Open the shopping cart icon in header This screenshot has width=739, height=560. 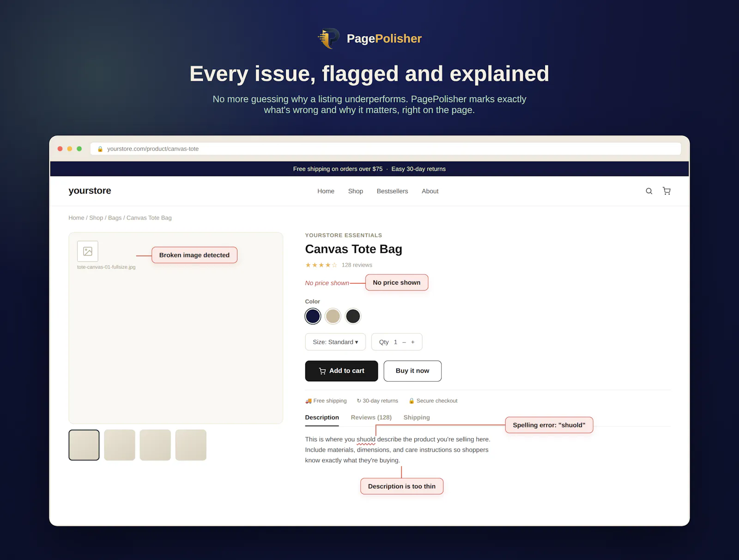(x=666, y=191)
